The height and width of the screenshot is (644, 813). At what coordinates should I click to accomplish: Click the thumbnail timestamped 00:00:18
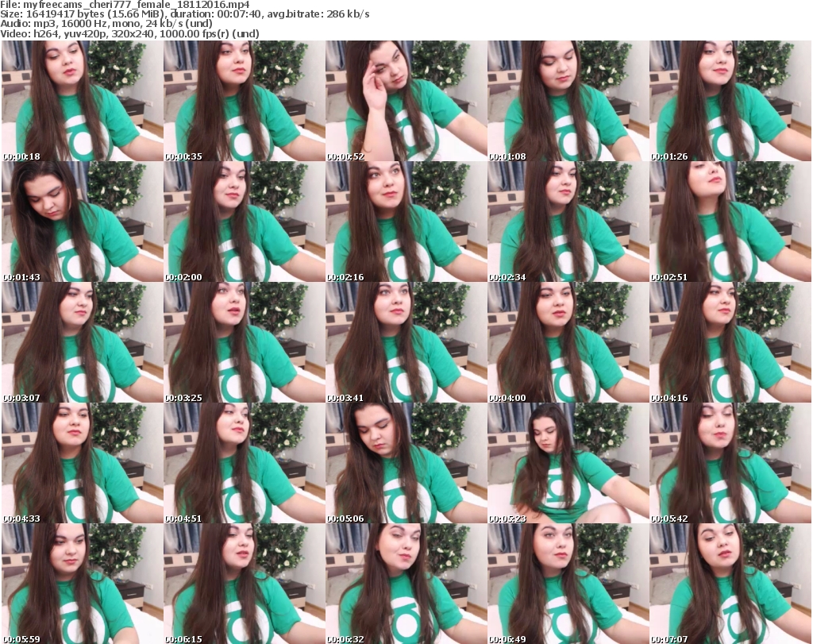pyautogui.click(x=83, y=101)
